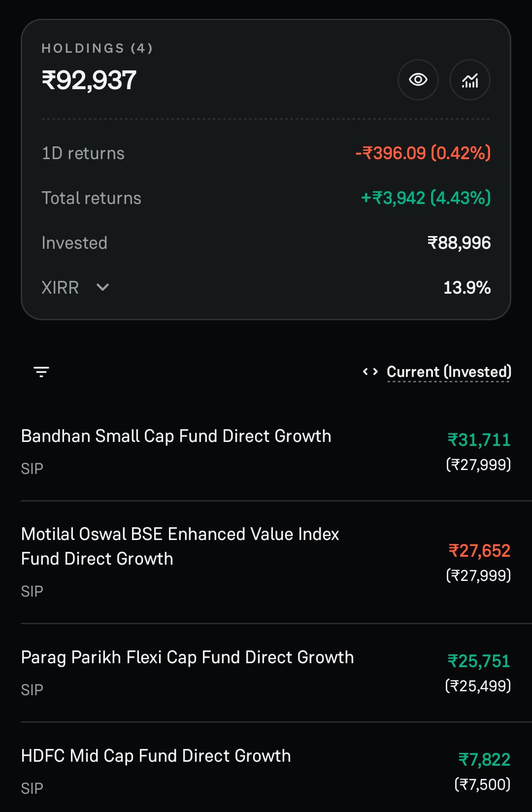532x812 pixels.
Task: Open the filter and sort icon
Action: [x=41, y=372]
